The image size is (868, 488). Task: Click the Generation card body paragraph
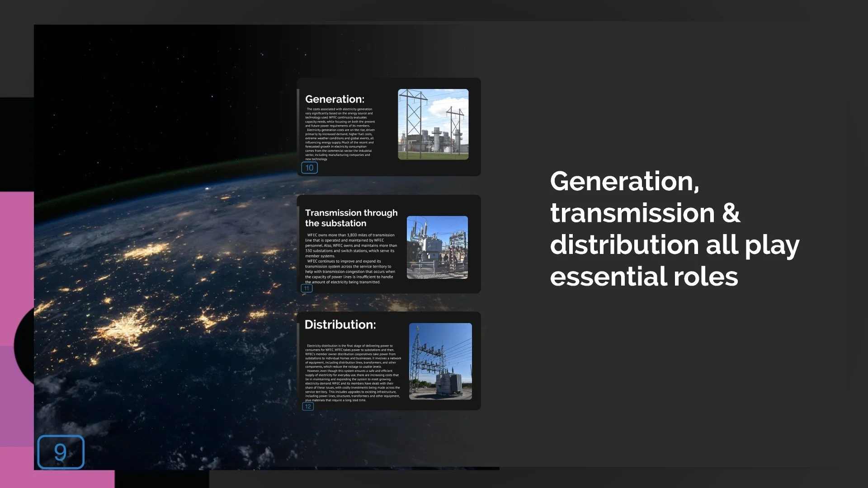pyautogui.click(x=340, y=134)
